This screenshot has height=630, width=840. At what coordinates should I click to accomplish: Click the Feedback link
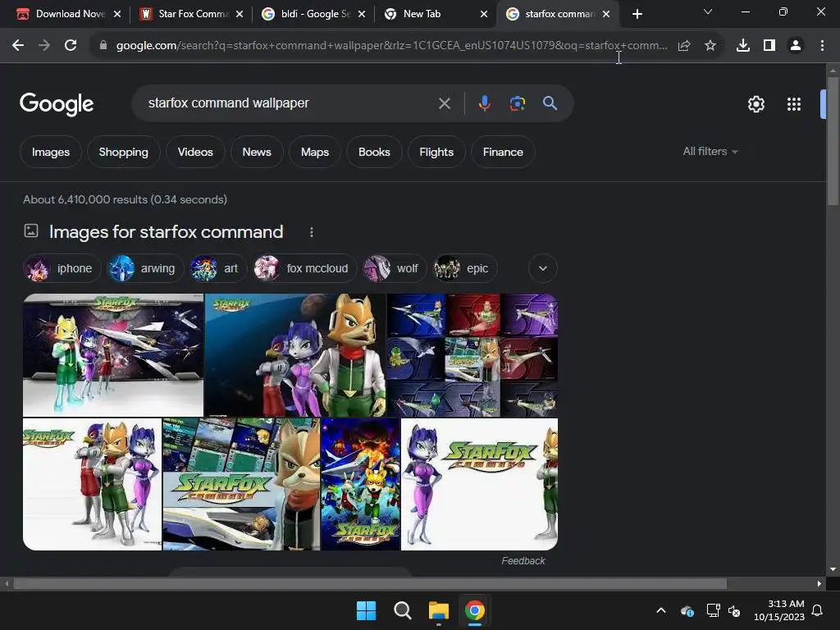pos(523,561)
